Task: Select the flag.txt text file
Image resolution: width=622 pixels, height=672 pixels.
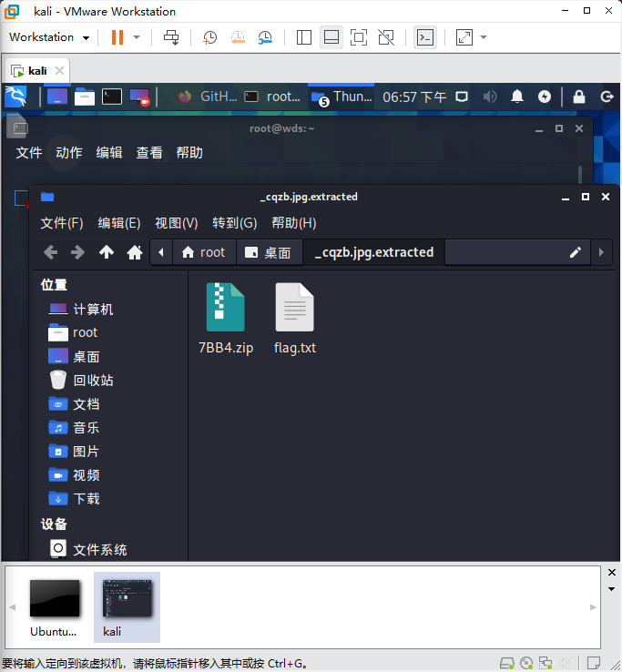Action: click(x=295, y=319)
